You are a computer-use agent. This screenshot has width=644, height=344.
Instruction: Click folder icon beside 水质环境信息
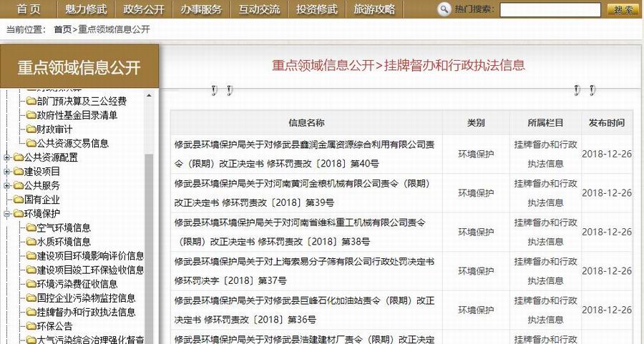click(31, 242)
